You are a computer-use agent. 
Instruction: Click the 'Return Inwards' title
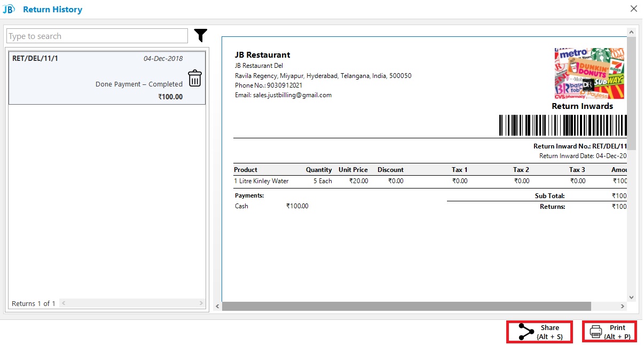tap(583, 106)
